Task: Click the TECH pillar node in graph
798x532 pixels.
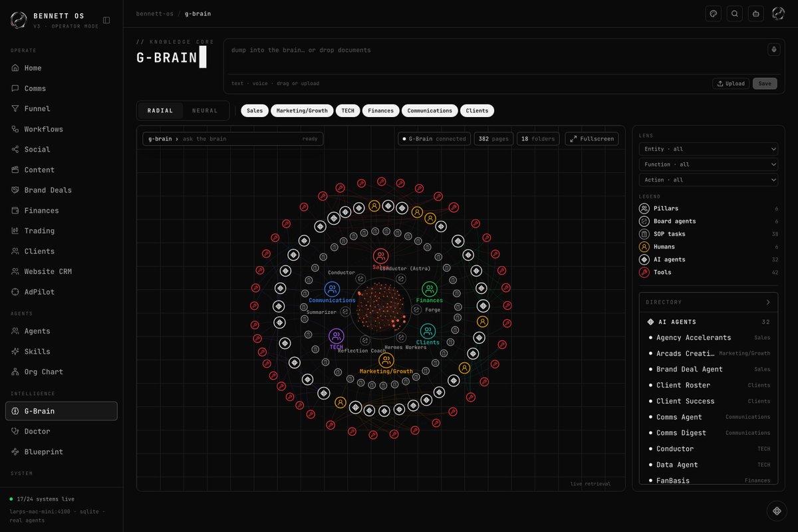Action: coord(336,336)
